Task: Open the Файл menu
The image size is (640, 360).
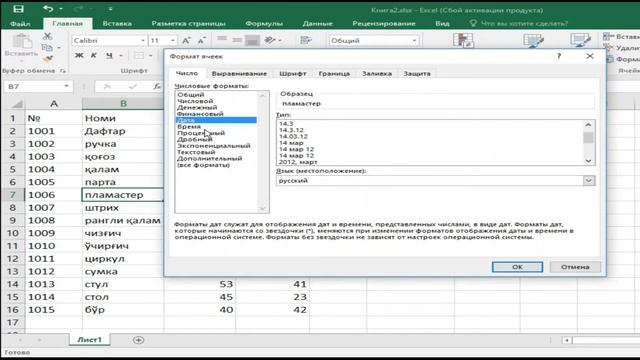Action: (20, 24)
